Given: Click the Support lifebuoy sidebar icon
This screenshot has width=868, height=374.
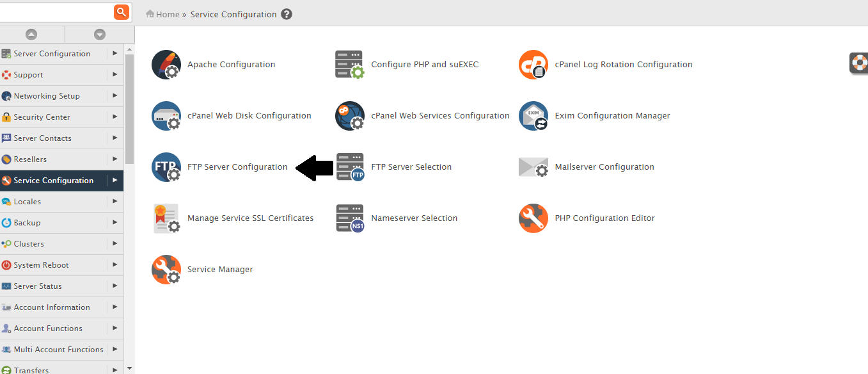Looking at the screenshot, I should point(6,75).
